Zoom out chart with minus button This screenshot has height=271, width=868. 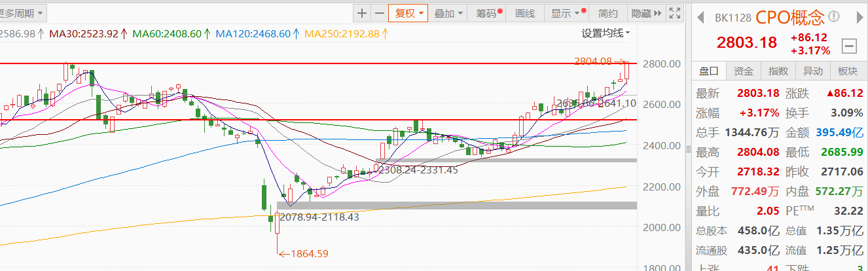click(380, 12)
